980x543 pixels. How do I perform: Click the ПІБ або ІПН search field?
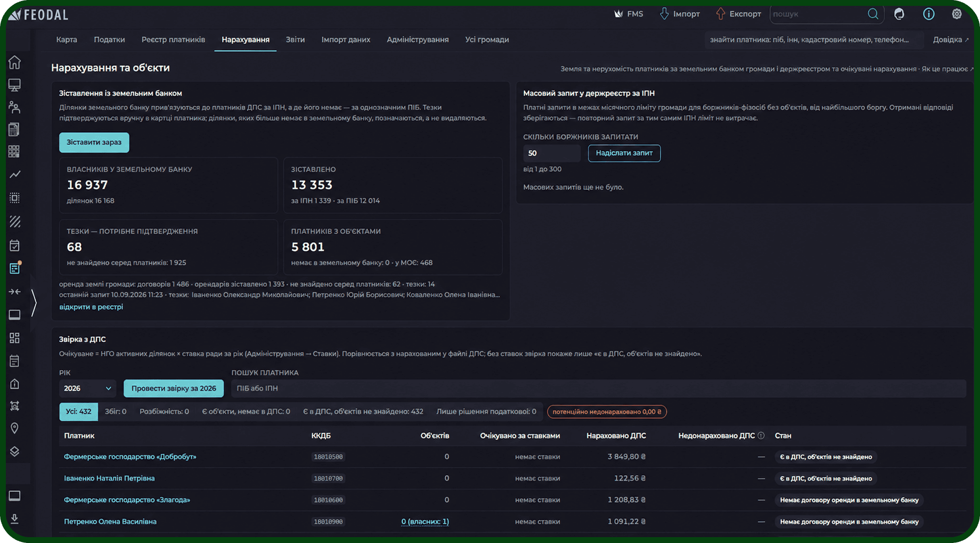point(599,388)
